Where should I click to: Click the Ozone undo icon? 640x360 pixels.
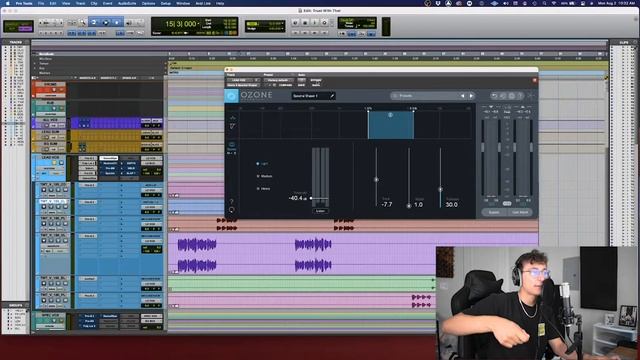click(494, 96)
